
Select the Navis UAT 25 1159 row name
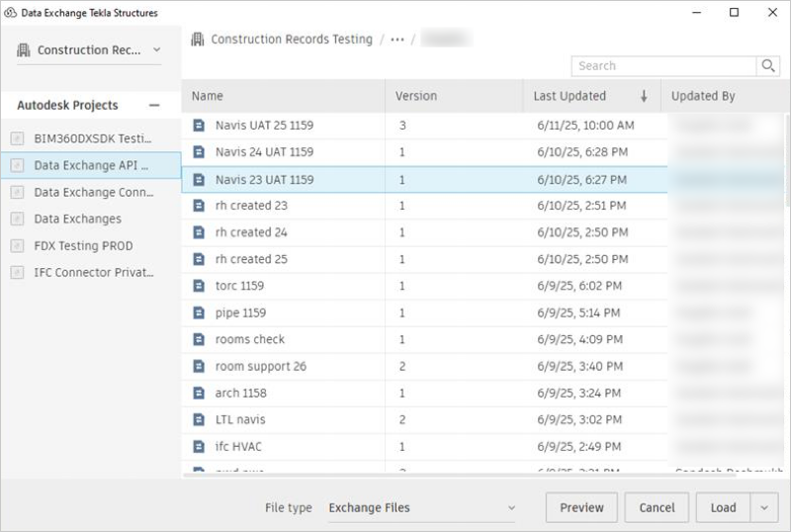pyautogui.click(x=264, y=126)
